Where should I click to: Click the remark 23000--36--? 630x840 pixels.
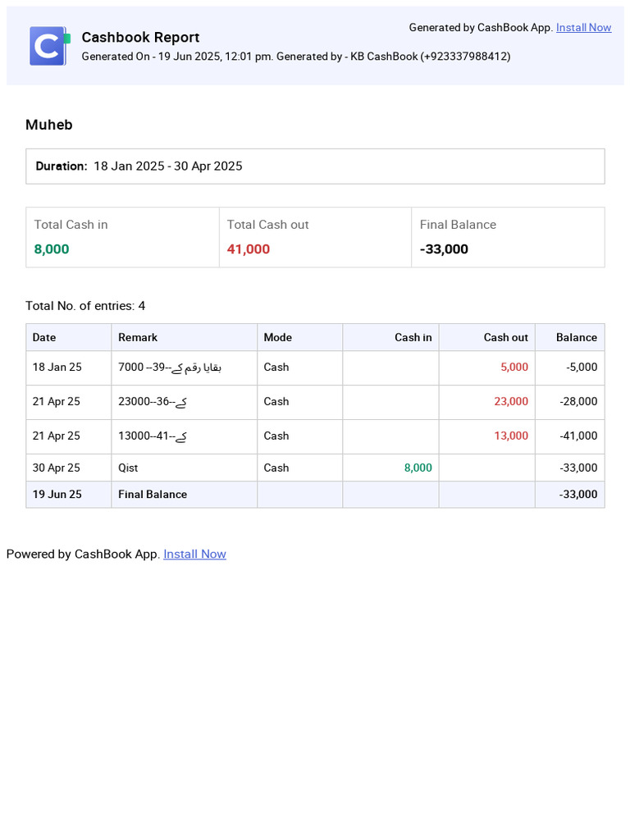click(153, 402)
